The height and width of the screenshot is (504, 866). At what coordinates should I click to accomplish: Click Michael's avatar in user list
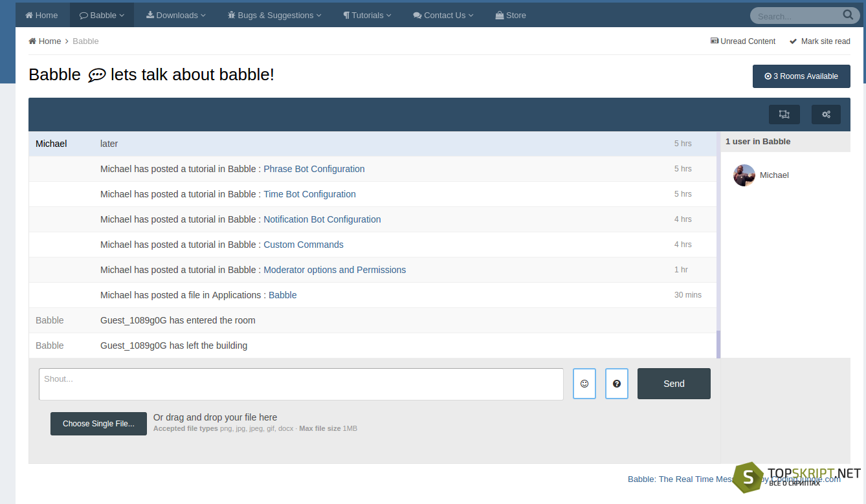point(744,175)
